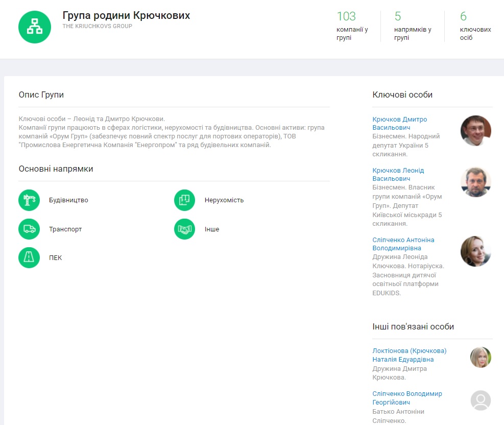Open Сліпченко Антоніна Володимирівна profile link

click(x=403, y=244)
